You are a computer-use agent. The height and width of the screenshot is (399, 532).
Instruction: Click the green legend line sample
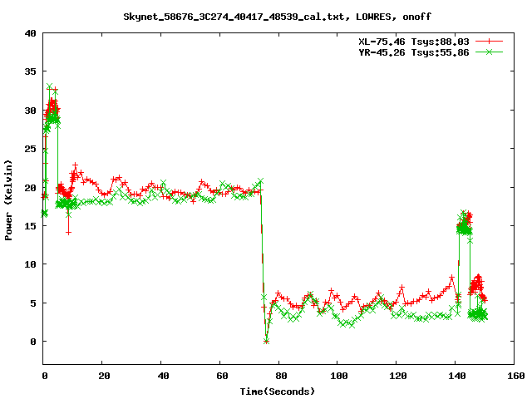click(x=489, y=52)
